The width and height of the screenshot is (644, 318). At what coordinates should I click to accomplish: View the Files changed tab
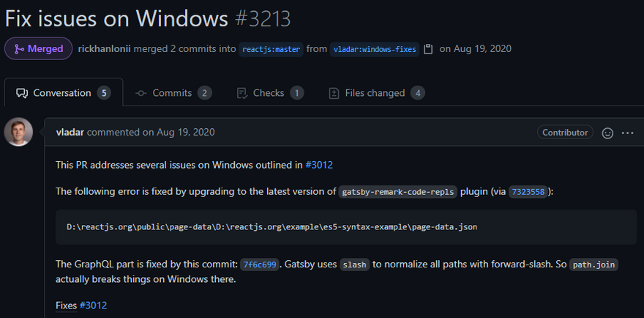coord(377,93)
